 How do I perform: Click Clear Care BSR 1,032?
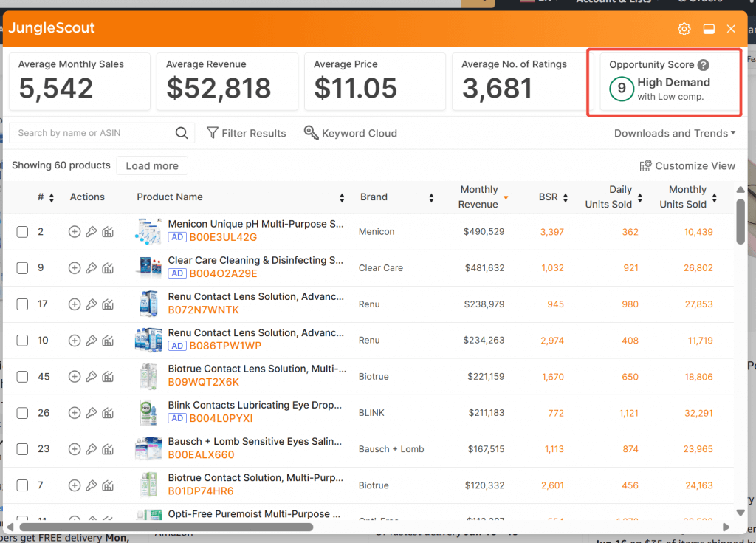click(x=552, y=268)
